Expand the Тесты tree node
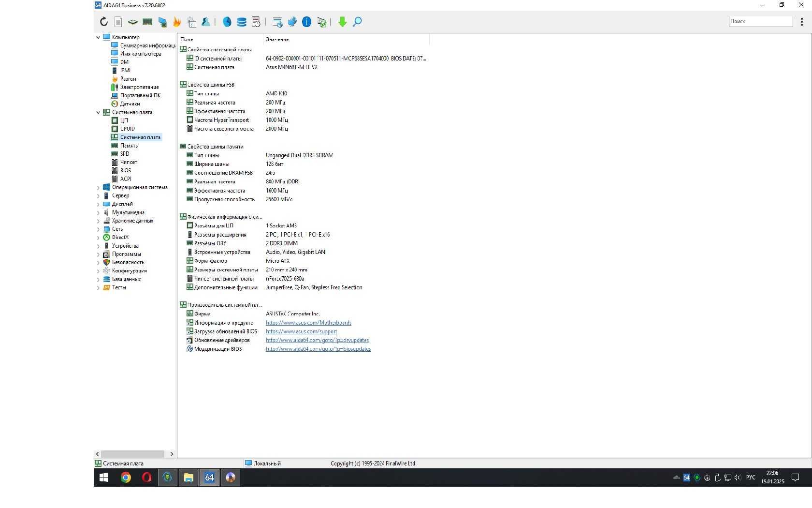 click(98, 288)
